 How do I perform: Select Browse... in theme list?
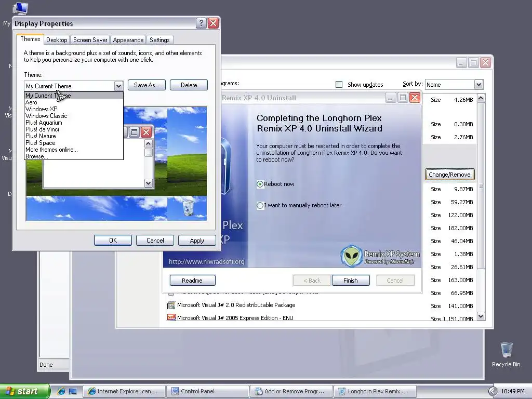(x=74, y=156)
